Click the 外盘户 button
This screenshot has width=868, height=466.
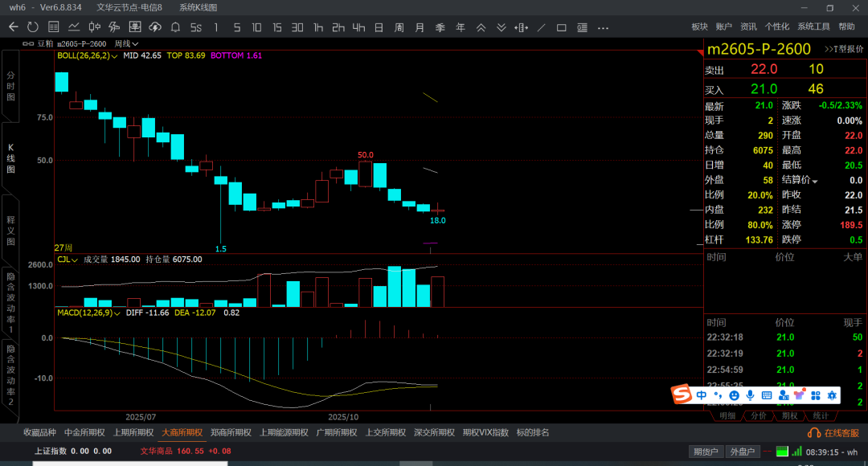[x=743, y=452]
